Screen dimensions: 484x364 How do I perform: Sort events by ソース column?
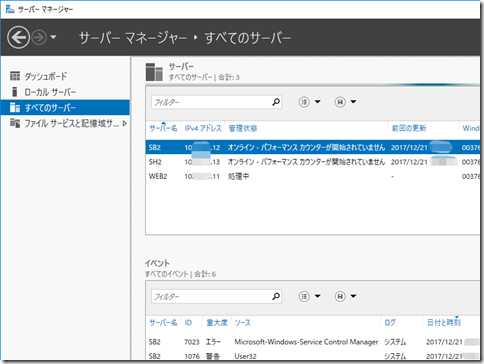[243, 323]
